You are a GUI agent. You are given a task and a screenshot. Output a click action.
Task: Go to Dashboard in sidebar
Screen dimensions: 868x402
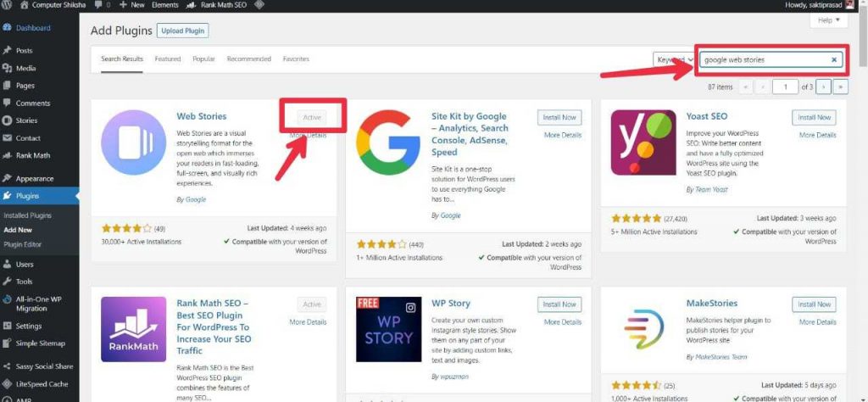33,28
